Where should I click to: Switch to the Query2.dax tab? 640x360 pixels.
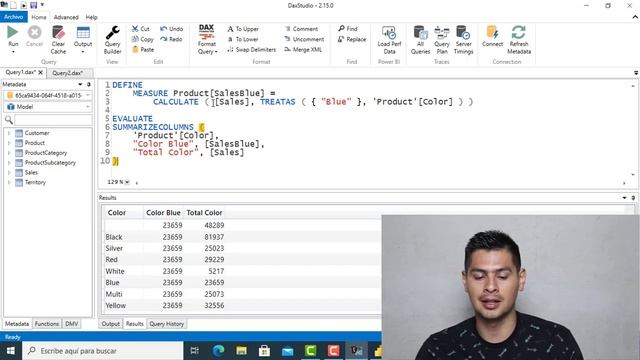coord(68,73)
